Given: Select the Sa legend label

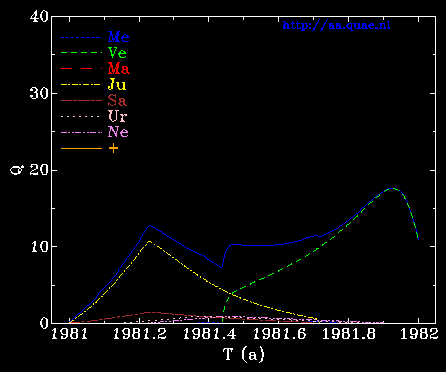Looking at the screenshot, I should tap(117, 100).
